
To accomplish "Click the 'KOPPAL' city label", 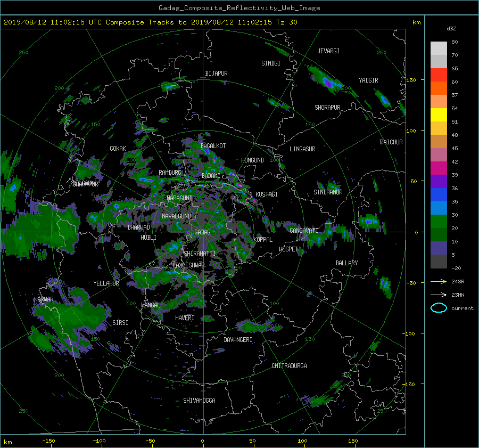I will tap(263, 240).
